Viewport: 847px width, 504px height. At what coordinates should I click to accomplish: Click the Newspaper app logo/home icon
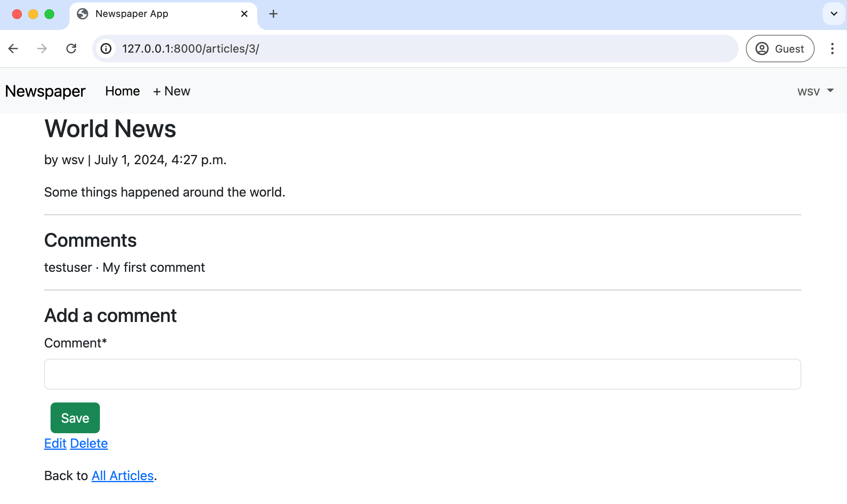tap(45, 91)
